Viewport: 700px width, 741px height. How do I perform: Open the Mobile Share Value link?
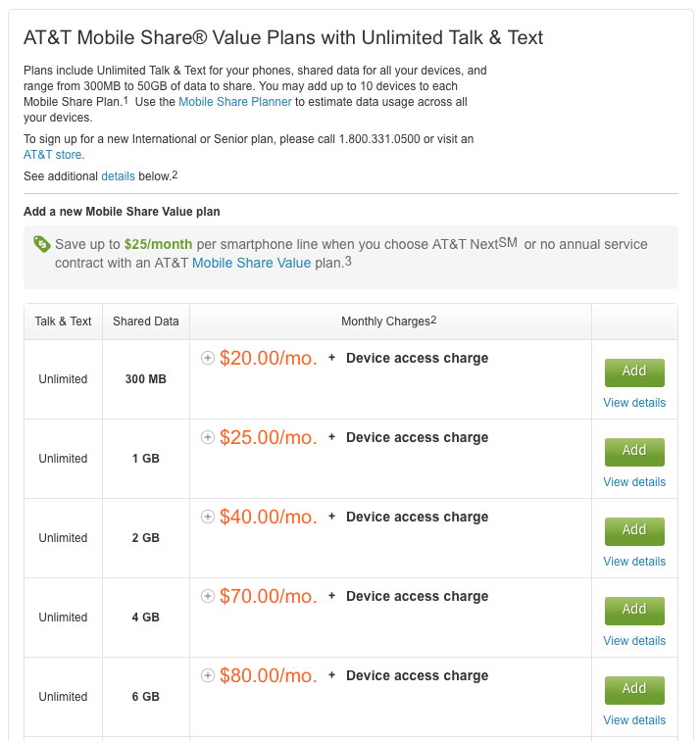[x=251, y=263]
